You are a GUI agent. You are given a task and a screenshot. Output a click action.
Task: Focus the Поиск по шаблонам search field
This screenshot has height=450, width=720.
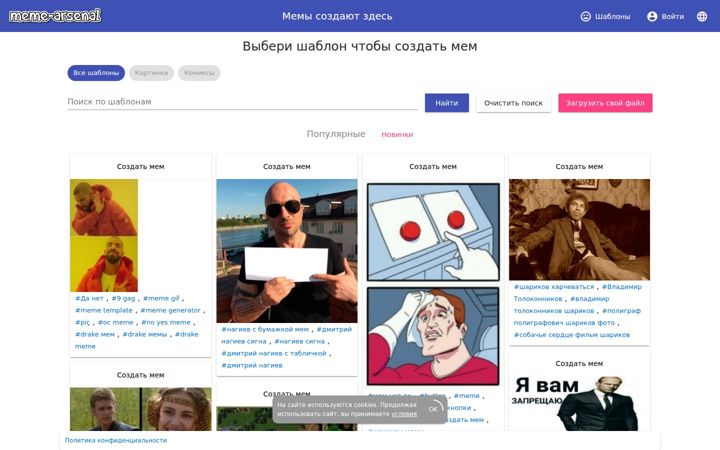pyautogui.click(x=242, y=101)
